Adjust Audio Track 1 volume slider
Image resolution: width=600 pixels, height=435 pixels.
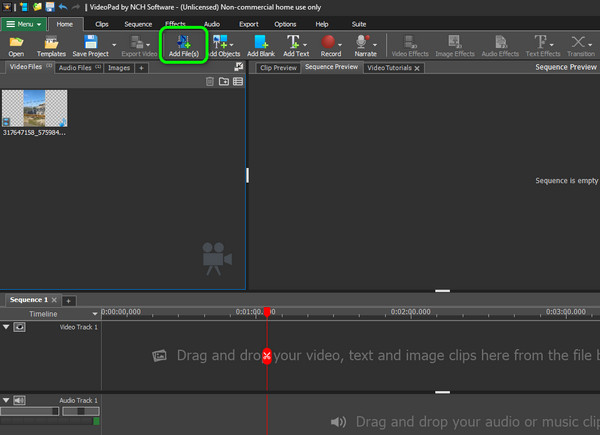[x=29, y=411]
